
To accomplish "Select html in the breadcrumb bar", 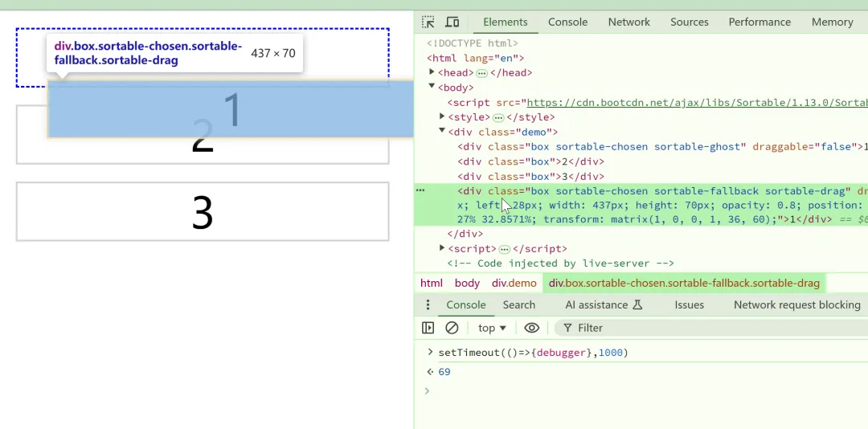I will pos(432,283).
